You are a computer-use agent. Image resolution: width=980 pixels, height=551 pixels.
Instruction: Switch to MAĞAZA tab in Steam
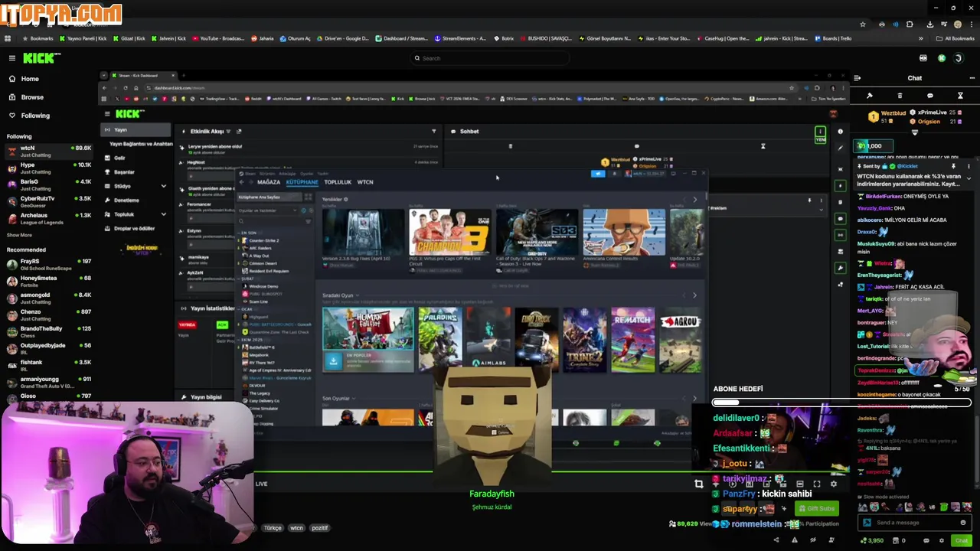point(269,182)
